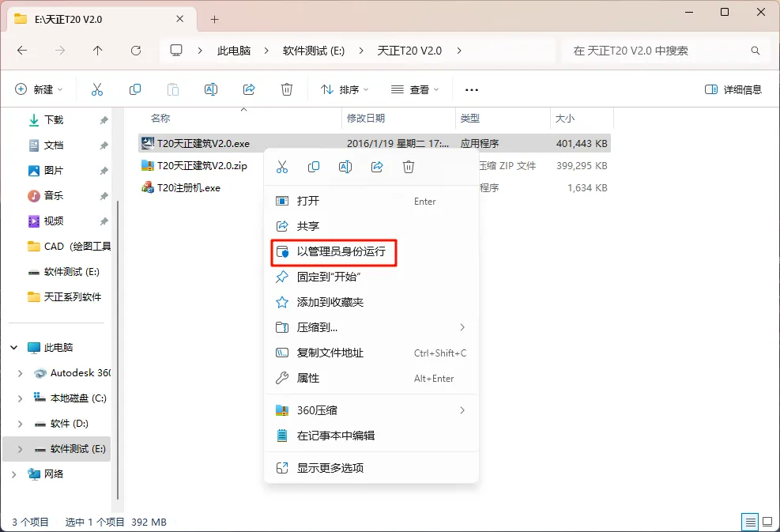Screen dimensions: 780x532
Task: Select 以管理员身份运行
Action: pos(371,252)
